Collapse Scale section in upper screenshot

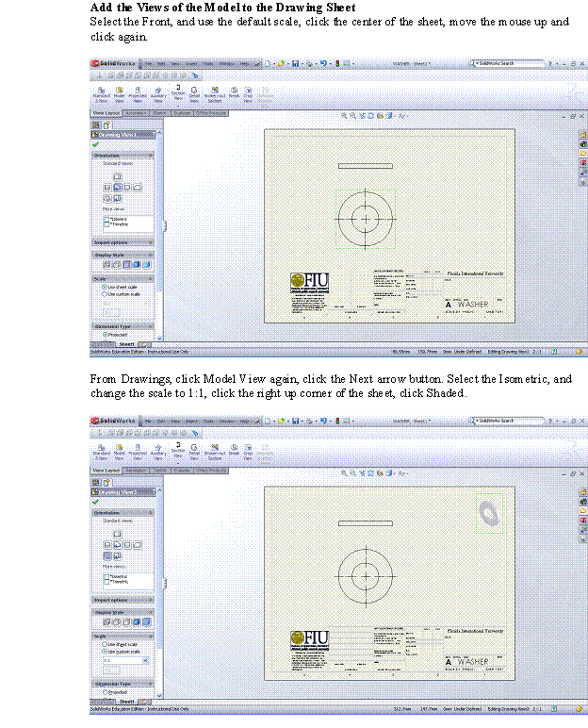click(x=151, y=278)
